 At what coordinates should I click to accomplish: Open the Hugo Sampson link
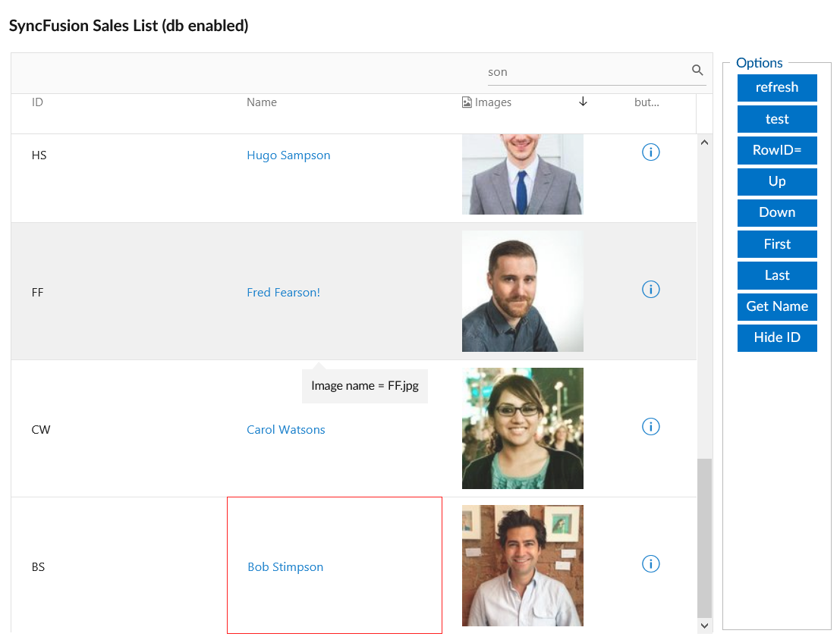click(288, 155)
